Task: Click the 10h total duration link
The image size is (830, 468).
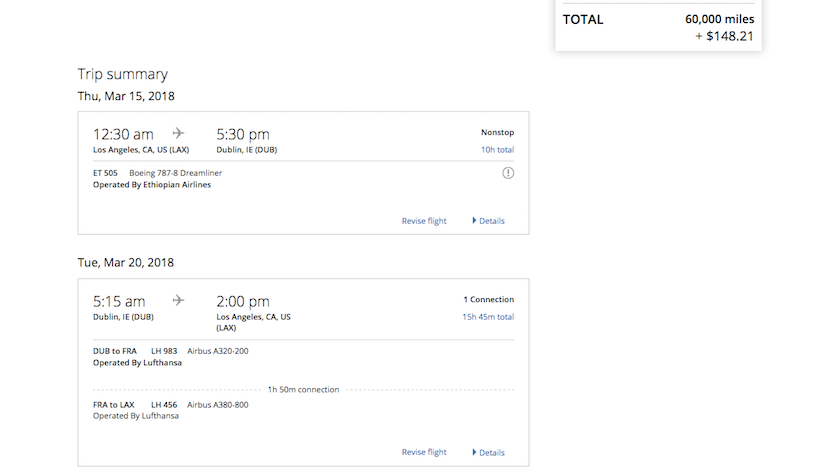Action: 497,150
